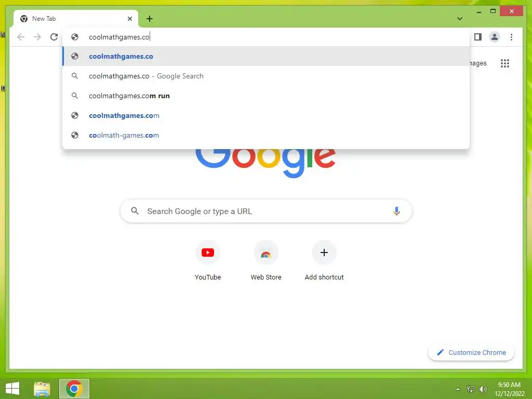This screenshot has height=399, width=532.
Task: Choose 'coolmathgames.com run' suggestion
Action: pyautogui.click(x=266, y=96)
